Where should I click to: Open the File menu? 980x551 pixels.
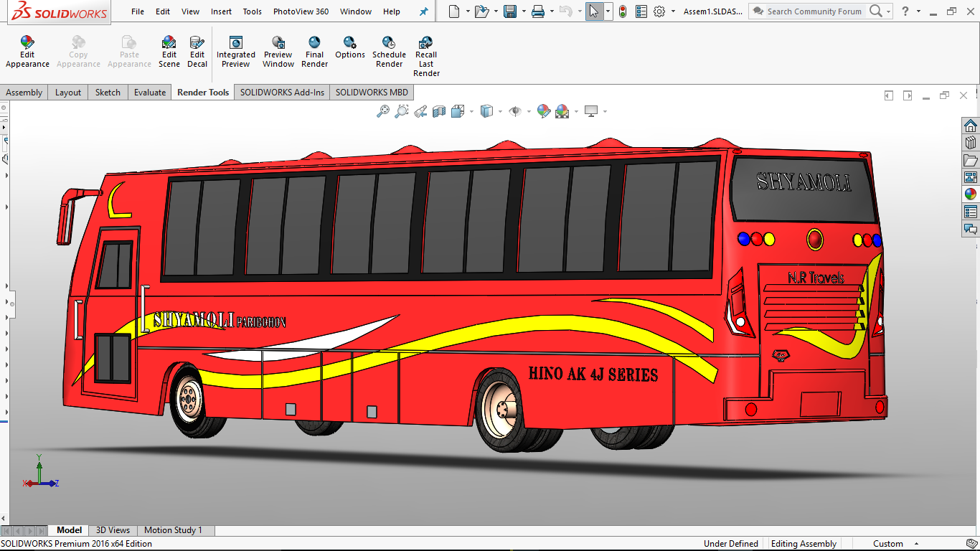(138, 11)
